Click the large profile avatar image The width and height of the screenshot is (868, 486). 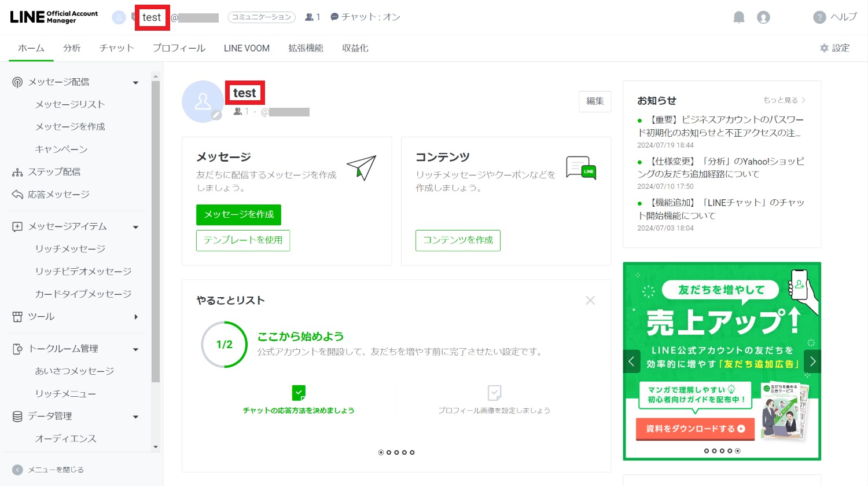203,101
